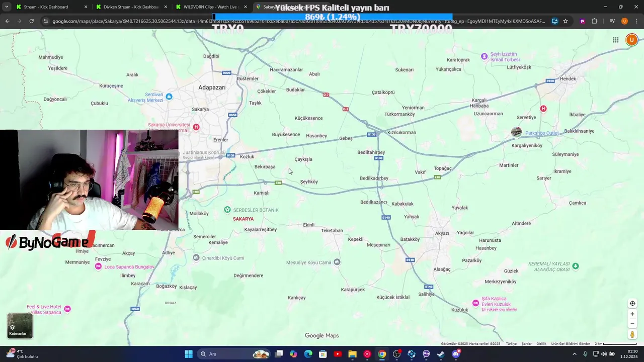Open the weather widget showing 4°C

[21, 354]
